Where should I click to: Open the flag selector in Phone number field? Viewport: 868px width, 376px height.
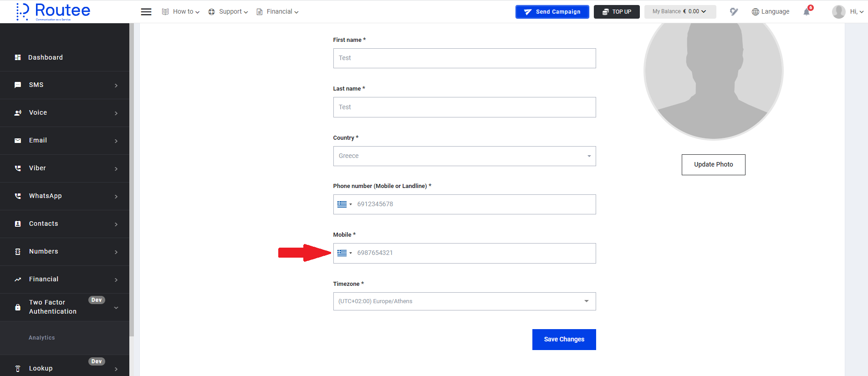344,204
